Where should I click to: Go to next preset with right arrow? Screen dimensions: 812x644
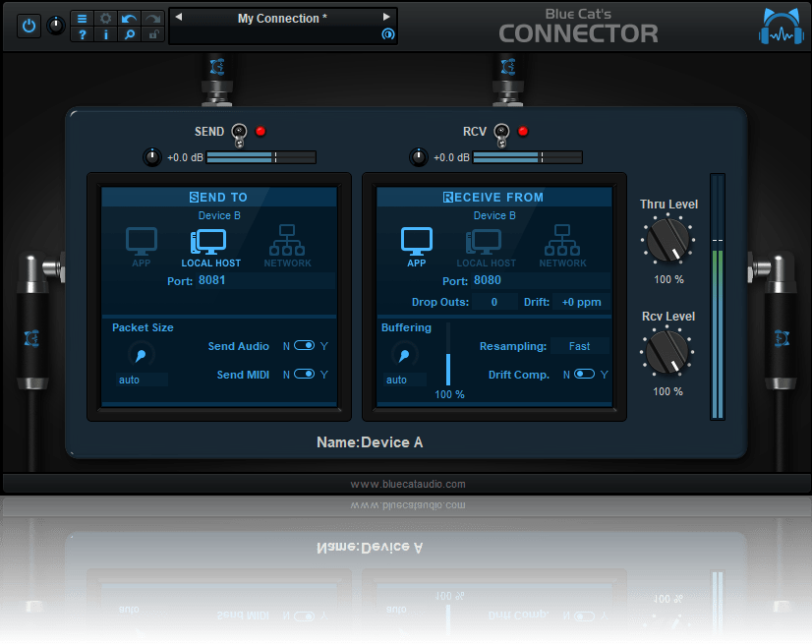(x=385, y=16)
